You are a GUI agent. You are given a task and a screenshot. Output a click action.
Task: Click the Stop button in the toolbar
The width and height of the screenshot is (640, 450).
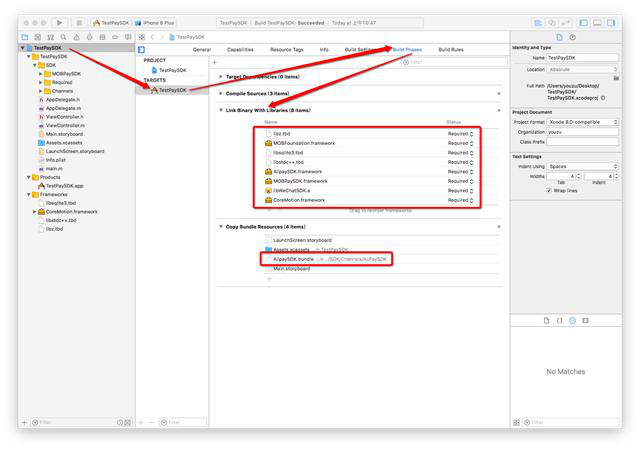pyautogui.click(x=79, y=23)
